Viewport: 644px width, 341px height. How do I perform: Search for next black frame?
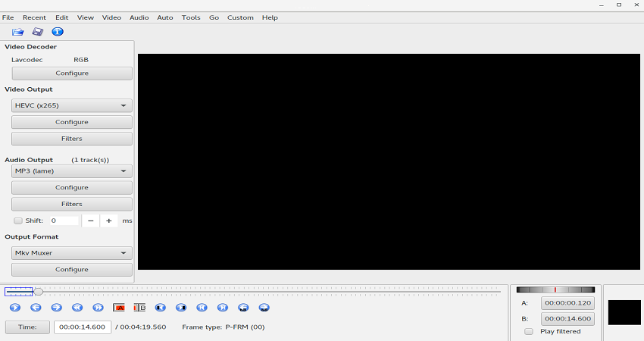[x=181, y=308]
